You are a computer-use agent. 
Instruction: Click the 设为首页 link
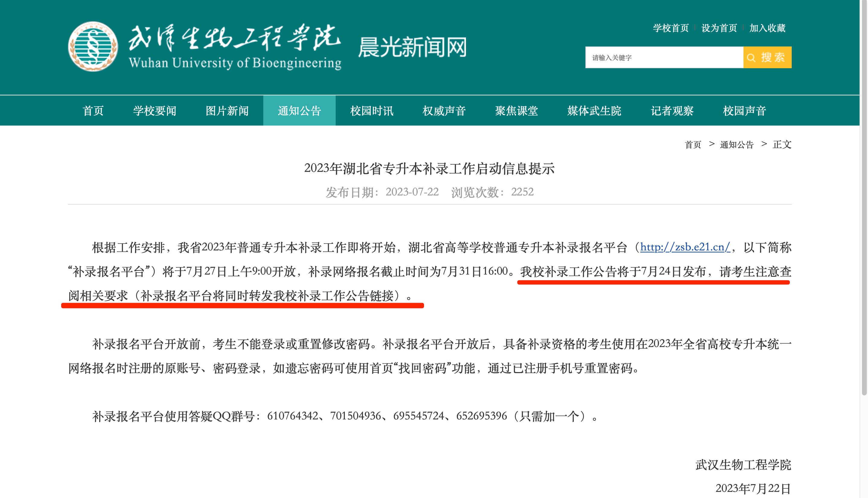[719, 28]
